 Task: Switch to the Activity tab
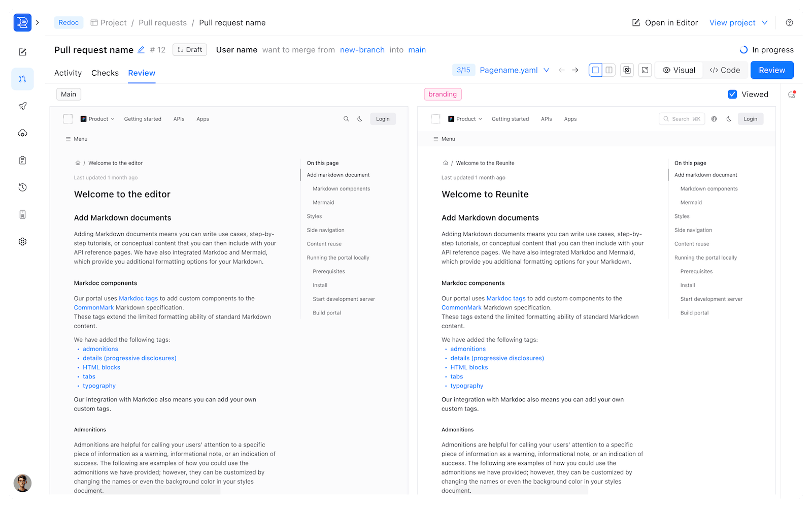(x=67, y=73)
